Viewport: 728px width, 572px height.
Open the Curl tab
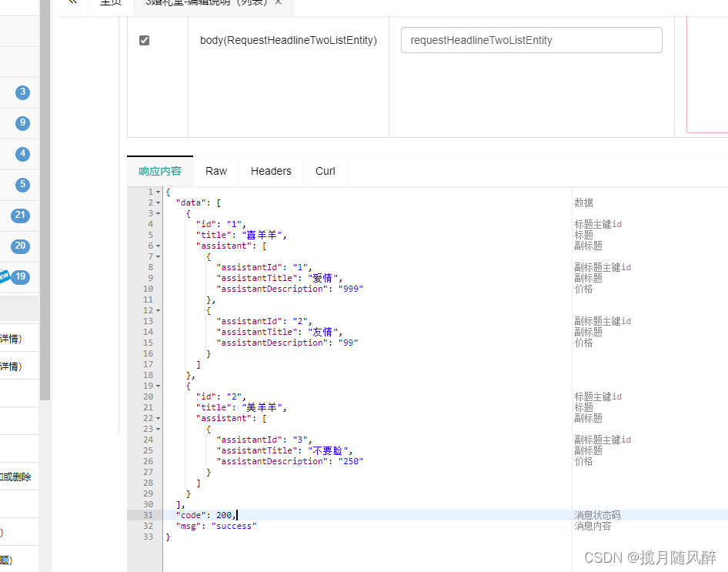pos(325,172)
